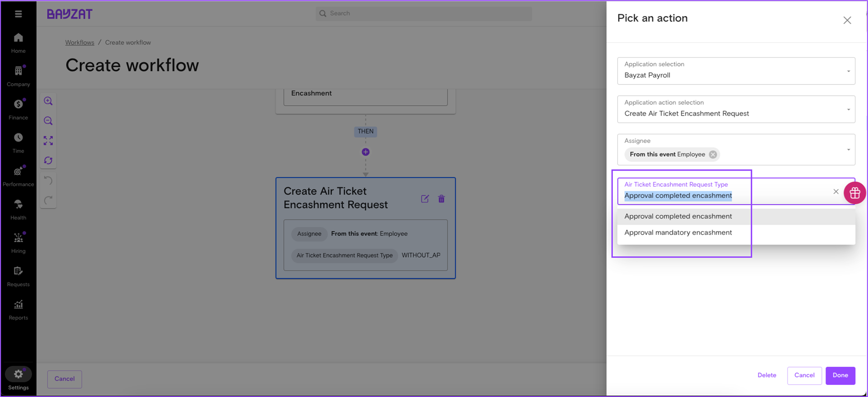Open the gift icon widget

point(854,193)
